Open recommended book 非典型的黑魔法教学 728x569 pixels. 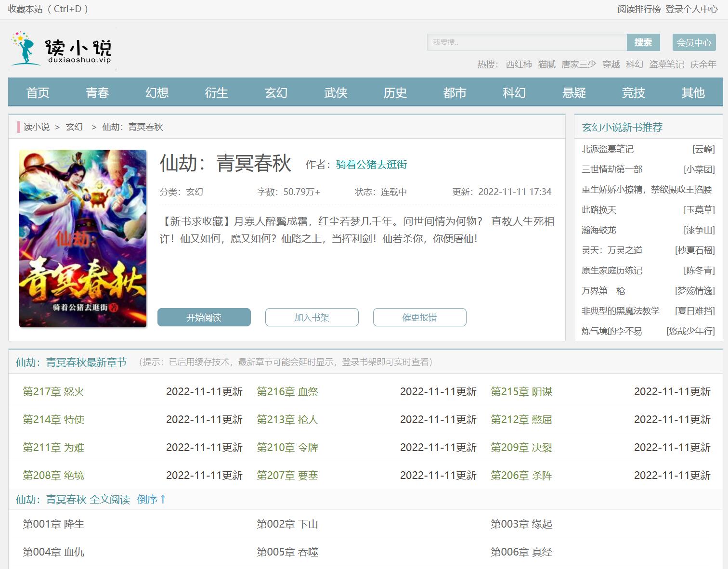621,311
